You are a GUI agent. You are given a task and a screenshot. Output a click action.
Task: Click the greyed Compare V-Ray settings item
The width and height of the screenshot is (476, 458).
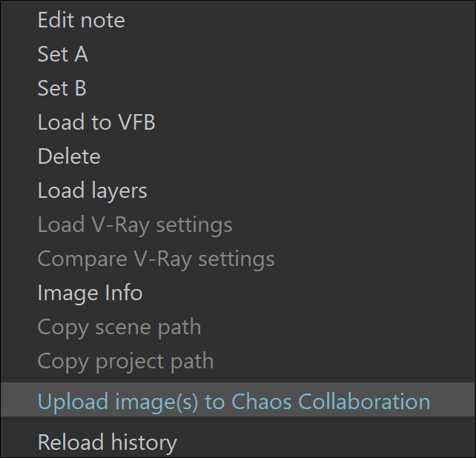coord(238,259)
